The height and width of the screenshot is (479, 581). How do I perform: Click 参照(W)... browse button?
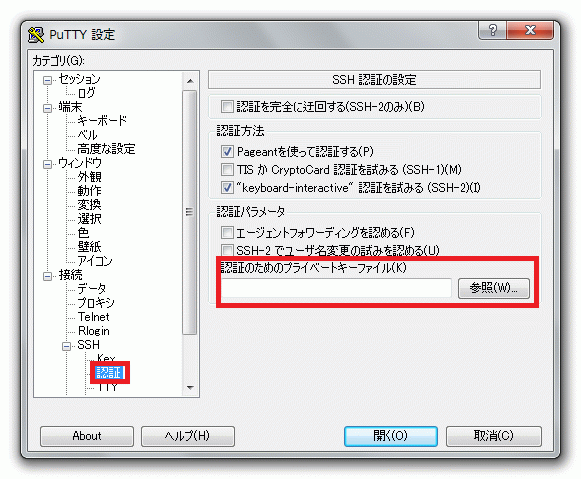tap(494, 288)
